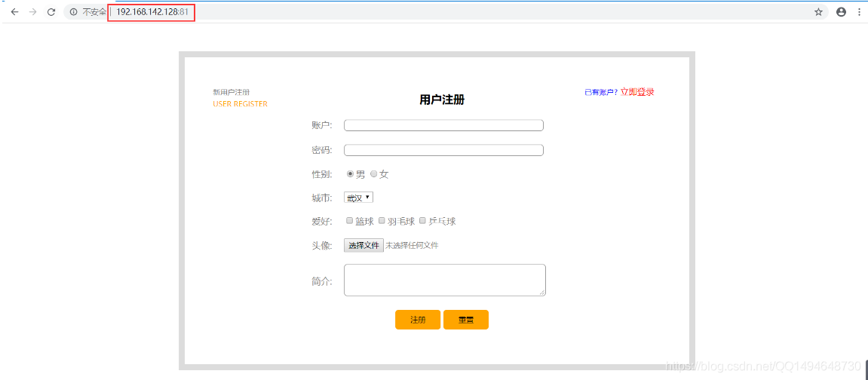Click the 用户注册 heading text
Screen dimensions: 868x380
[x=442, y=100]
